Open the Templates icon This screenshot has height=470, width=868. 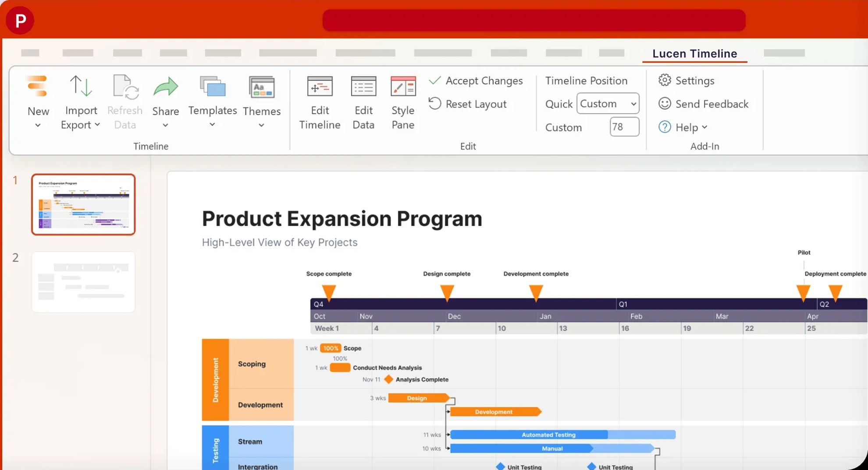click(x=213, y=86)
